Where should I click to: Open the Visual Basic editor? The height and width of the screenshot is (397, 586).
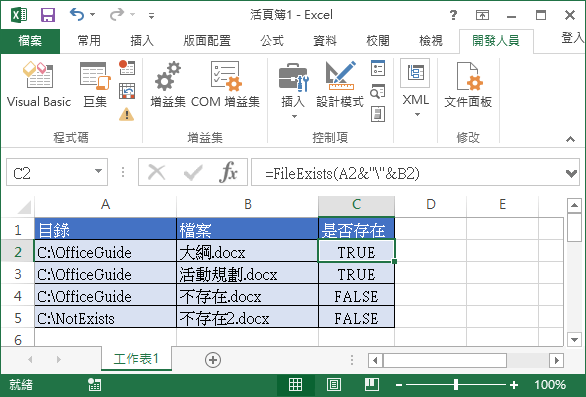coord(38,85)
